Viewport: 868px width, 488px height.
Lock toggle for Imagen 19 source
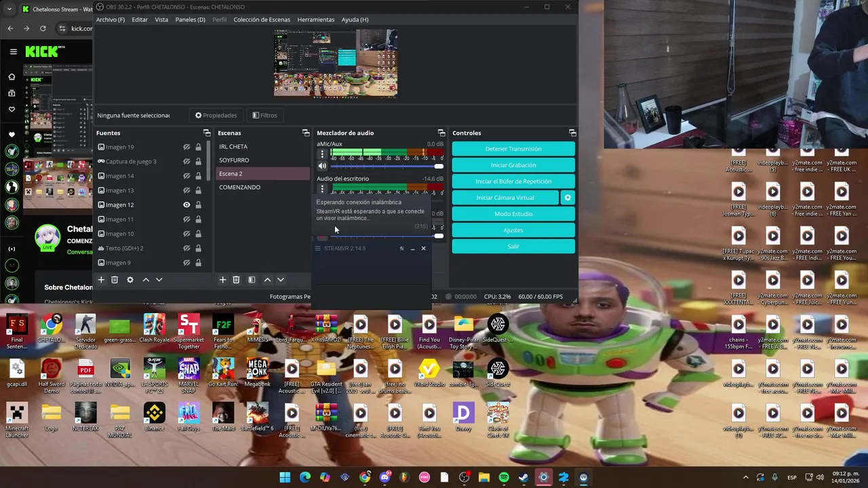(x=198, y=147)
